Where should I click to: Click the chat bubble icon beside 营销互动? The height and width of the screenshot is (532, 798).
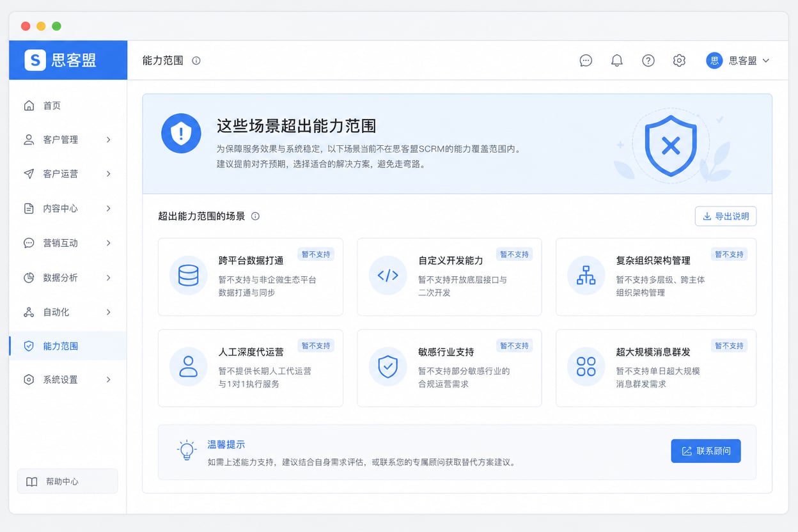(29, 243)
